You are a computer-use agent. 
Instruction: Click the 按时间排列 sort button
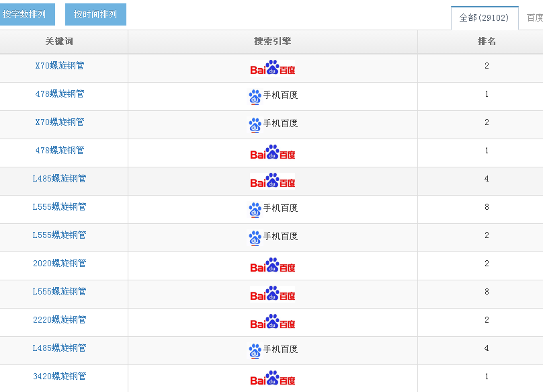[x=95, y=15]
